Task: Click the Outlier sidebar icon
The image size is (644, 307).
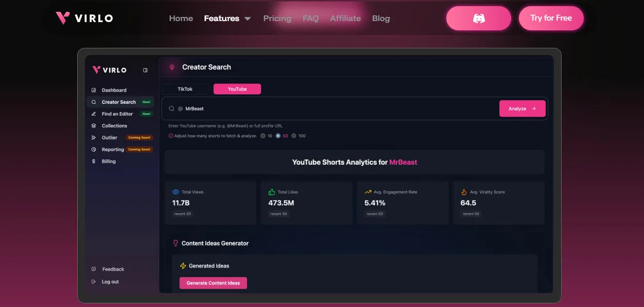Action: [94, 137]
